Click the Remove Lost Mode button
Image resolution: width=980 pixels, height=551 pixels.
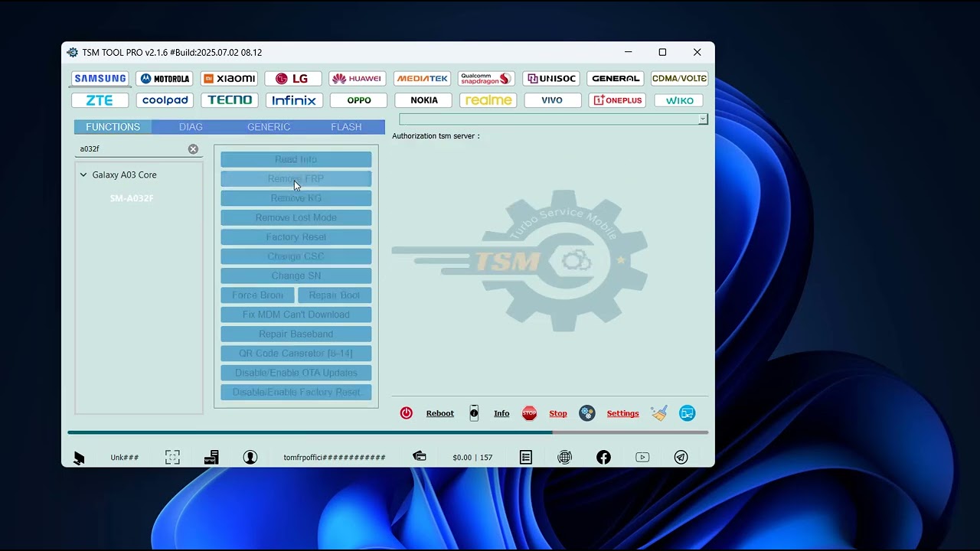[296, 217]
